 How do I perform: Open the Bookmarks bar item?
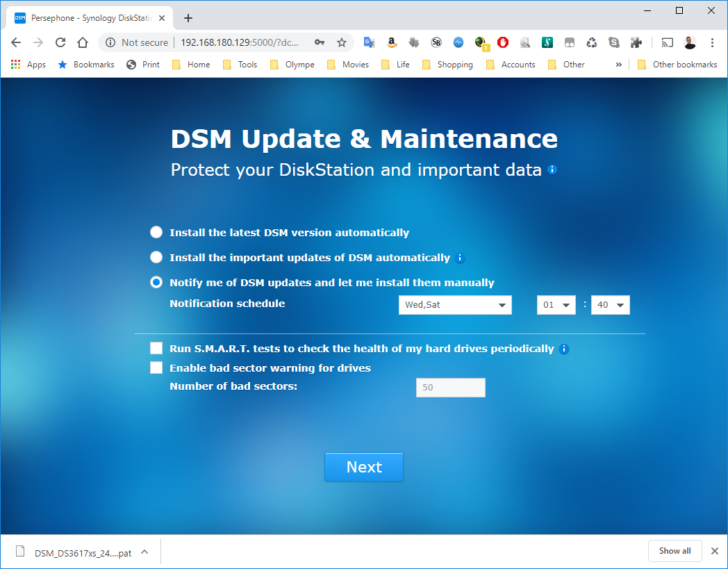[86, 65]
